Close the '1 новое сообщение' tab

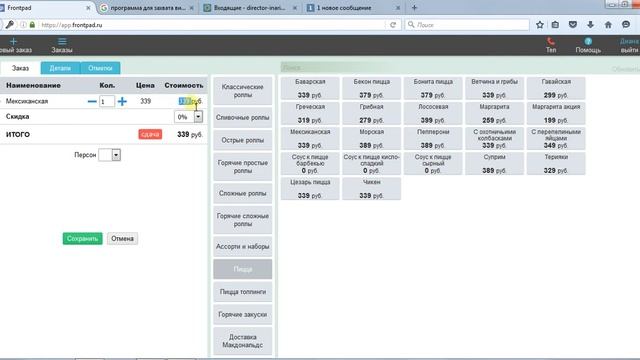(x=398, y=8)
